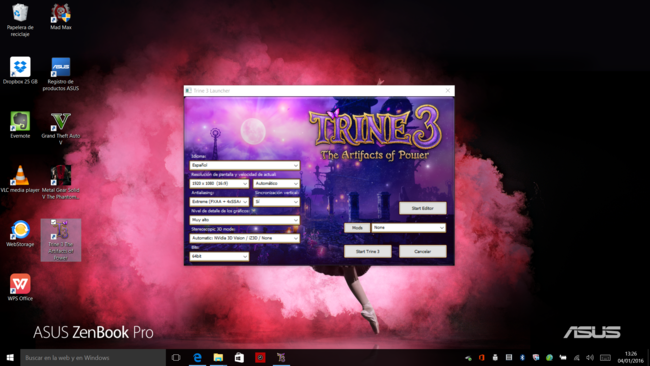Open the VLC media player shortcut
This screenshot has height=366, width=650.
click(20, 179)
